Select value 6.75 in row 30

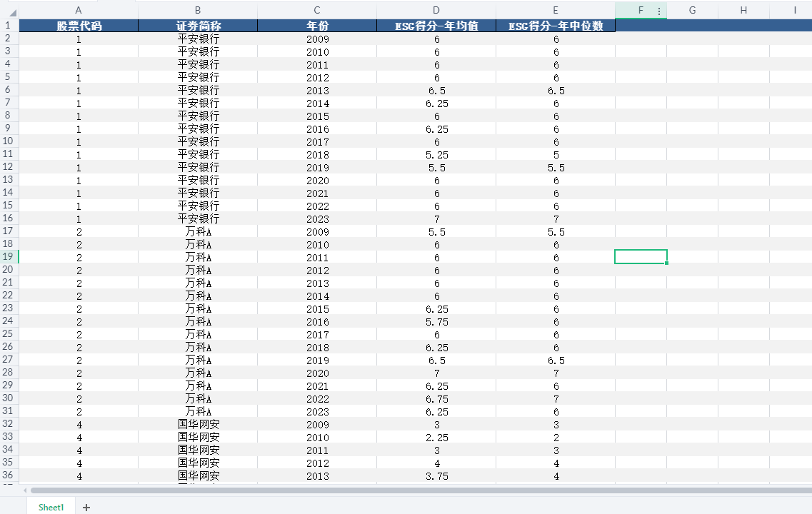coord(436,399)
